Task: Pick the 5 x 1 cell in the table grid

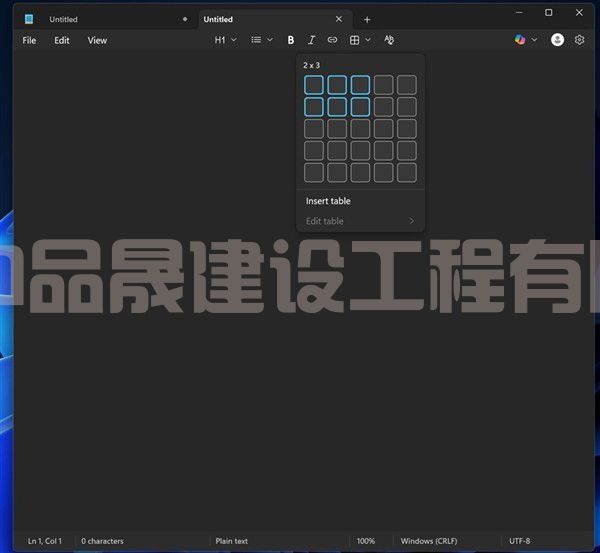Action: tap(314, 173)
